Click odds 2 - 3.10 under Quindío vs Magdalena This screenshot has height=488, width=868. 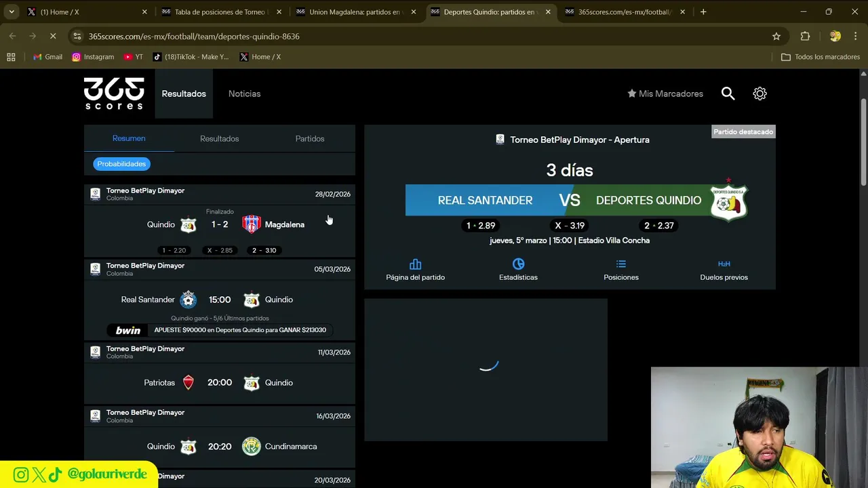(x=264, y=250)
